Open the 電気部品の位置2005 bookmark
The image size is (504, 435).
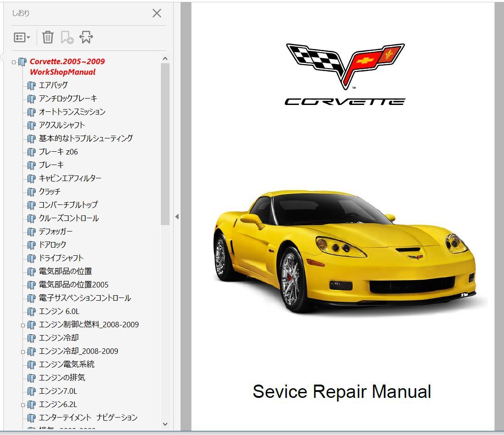pyautogui.click(x=73, y=285)
